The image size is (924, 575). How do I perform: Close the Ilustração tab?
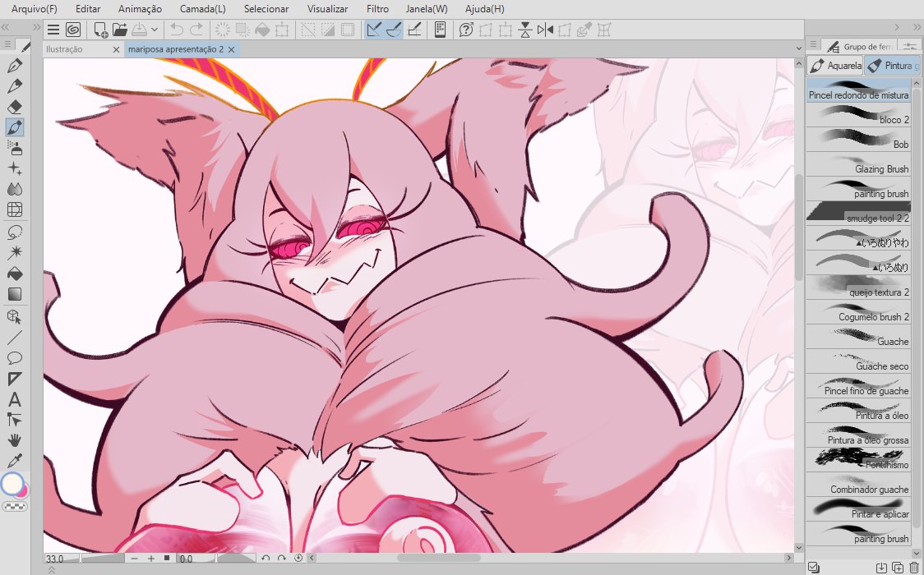point(116,49)
